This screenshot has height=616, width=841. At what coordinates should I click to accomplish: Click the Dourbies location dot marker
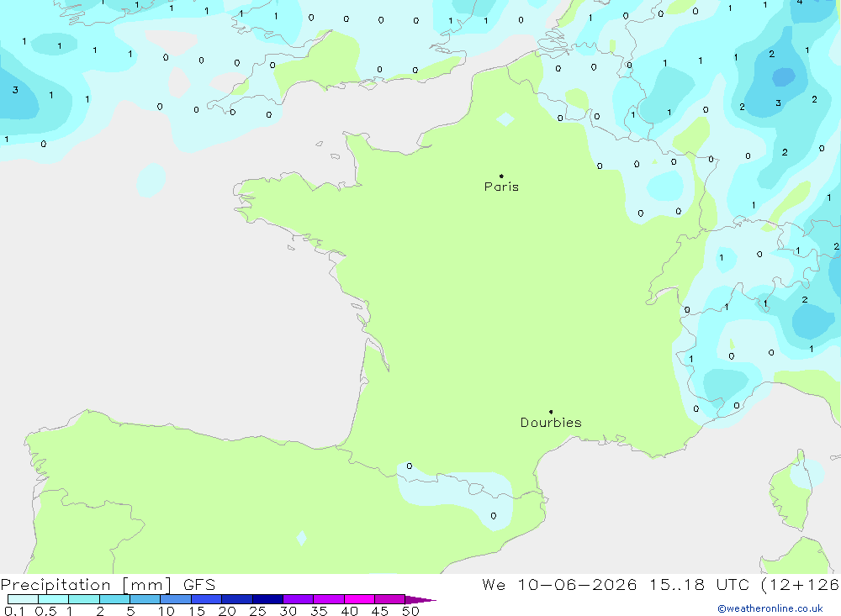pyautogui.click(x=551, y=412)
